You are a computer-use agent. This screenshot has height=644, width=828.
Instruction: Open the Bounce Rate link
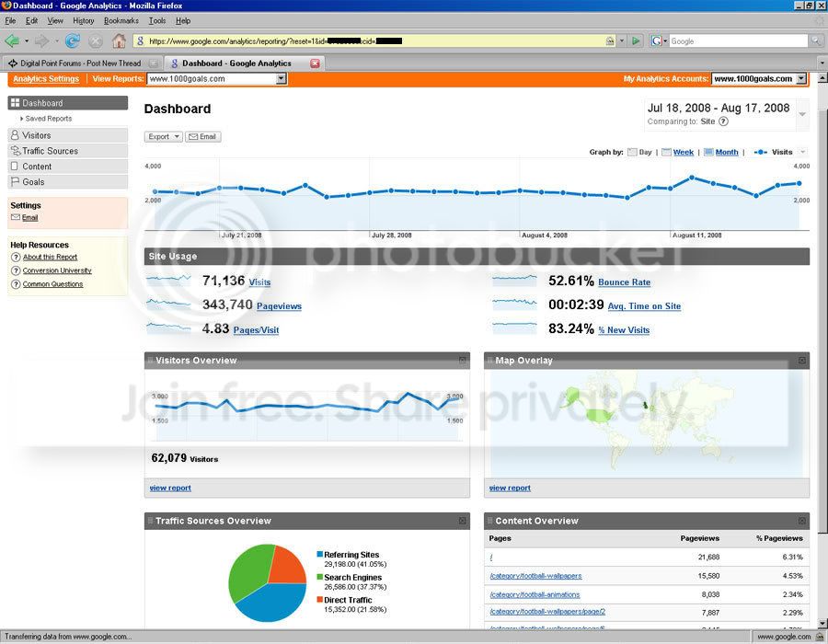coord(624,282)
